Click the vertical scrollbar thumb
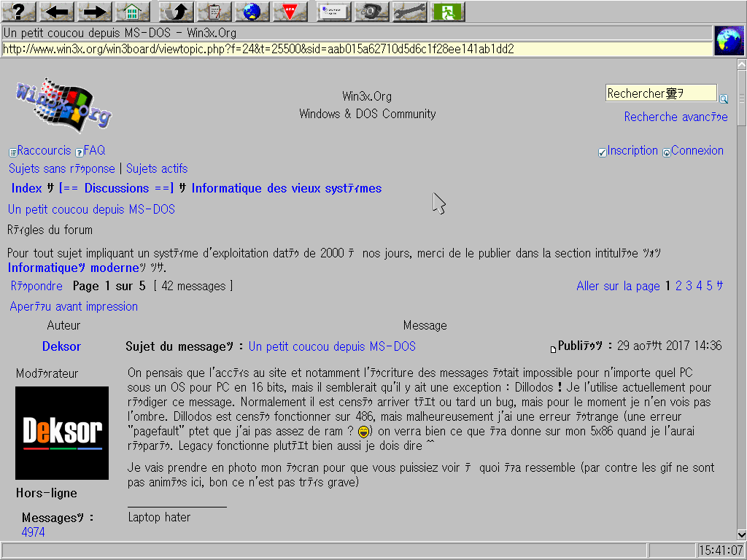The height and width of the screenshot is (560, 747). point(741,98)
